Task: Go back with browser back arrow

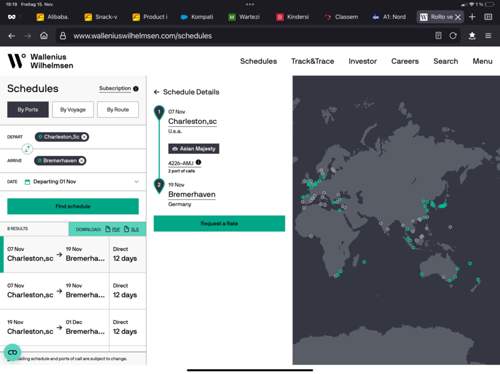Action: 12,36
